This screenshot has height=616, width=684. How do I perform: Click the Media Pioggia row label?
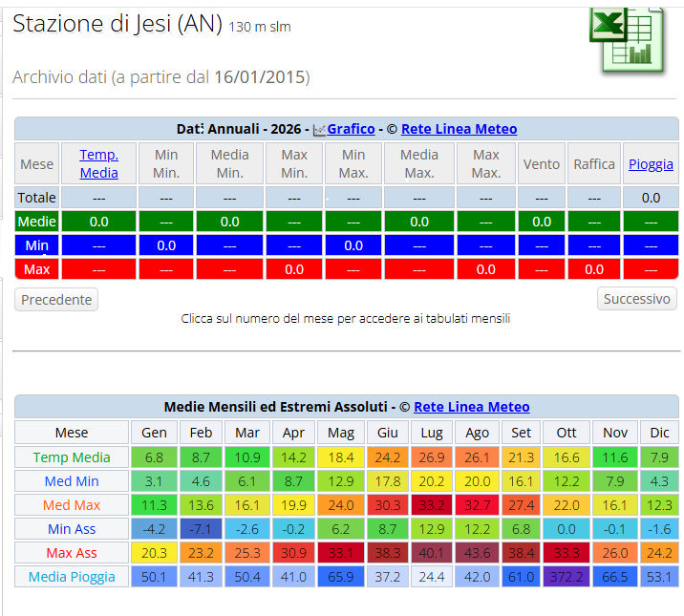tap(72, 576)
